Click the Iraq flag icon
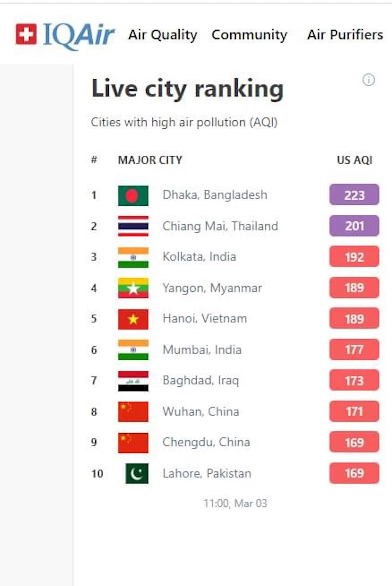The height and width of the screenshot is (586, 392). tap(133, 381)
